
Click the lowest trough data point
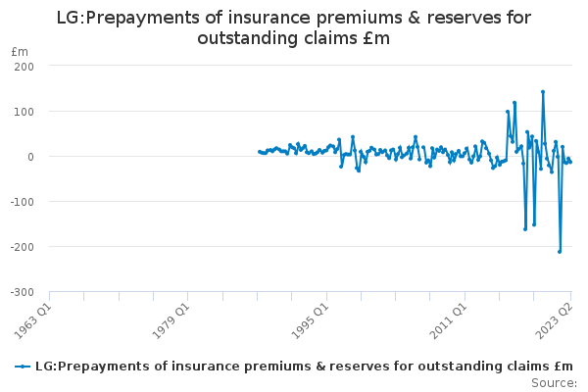coord(560,252)
